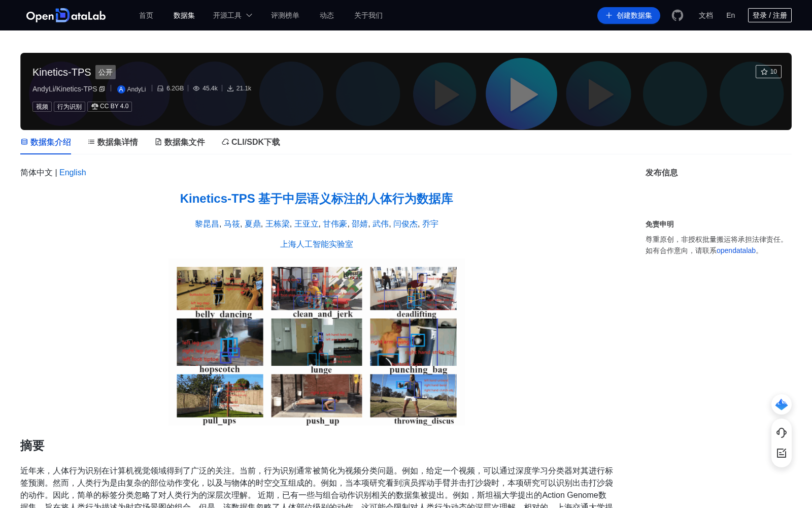Switch to the 数据集详情 tab
Image resolution: width=812 pixels, height=508 pixels.
pyautogui.click(x=113, y=142)
